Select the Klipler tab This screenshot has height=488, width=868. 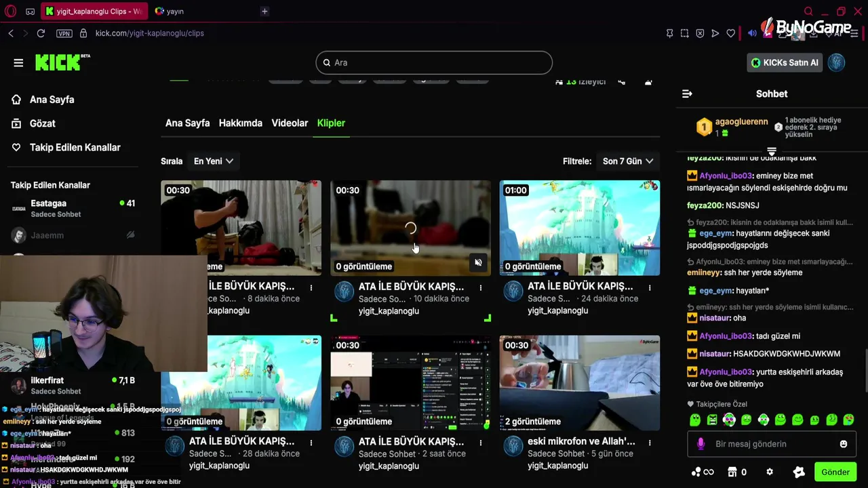331,123
